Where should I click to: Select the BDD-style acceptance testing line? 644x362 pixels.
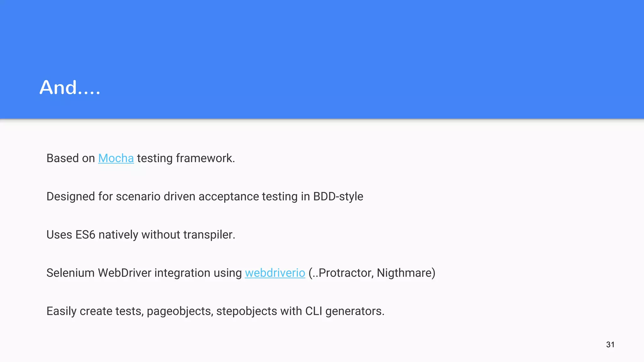point(205,196)
